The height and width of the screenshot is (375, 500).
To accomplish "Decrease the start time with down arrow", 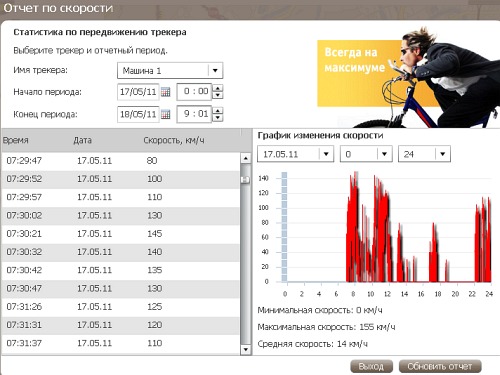I will (x=217, y=95).
